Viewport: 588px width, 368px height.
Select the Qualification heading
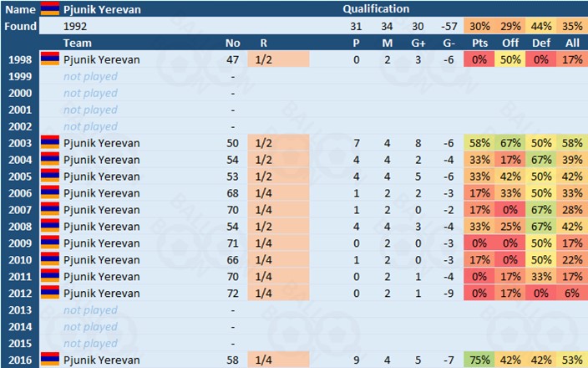point(376,9)
